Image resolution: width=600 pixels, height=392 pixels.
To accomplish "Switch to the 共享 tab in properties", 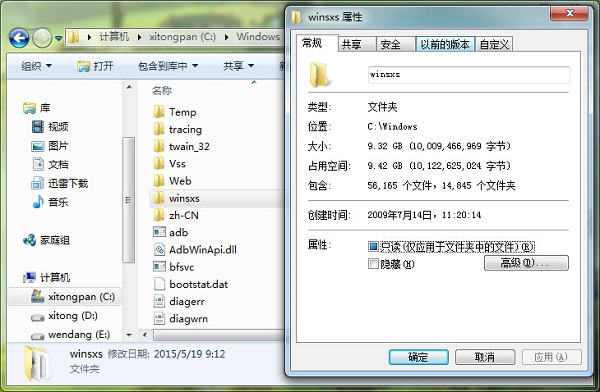I will click(357, 44).
